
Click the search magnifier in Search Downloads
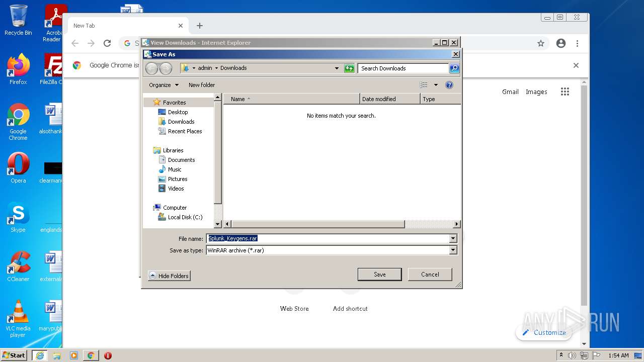[454, 68]
